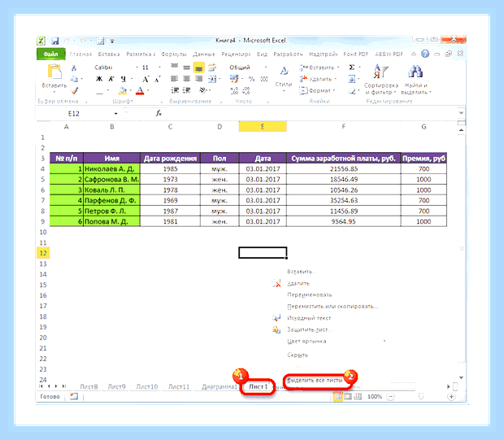Click the highlighted bottom align icon
The width and height of the screenshot is (504, 440).
point(198,68)
